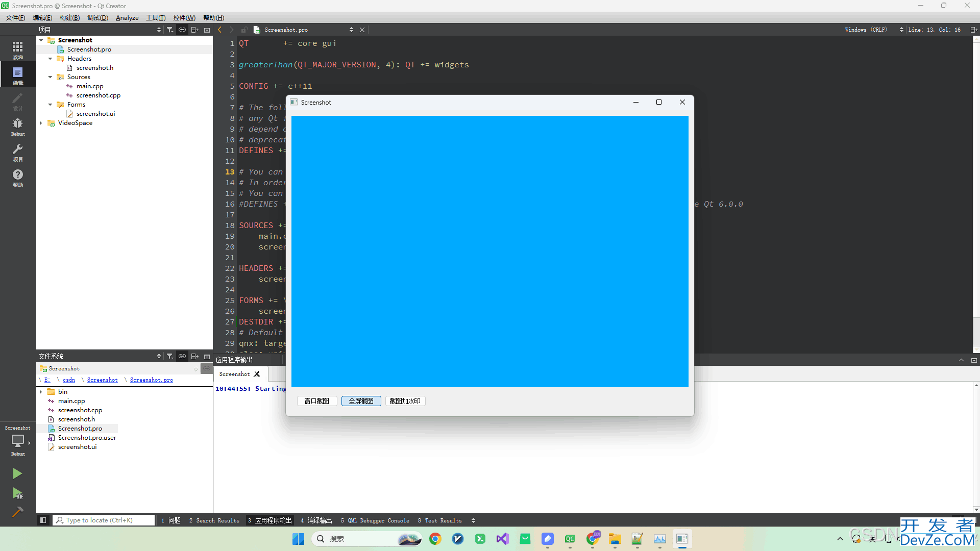Switch to the Search Results output tab
980x551 pixels.
click(x=214, y=520)
